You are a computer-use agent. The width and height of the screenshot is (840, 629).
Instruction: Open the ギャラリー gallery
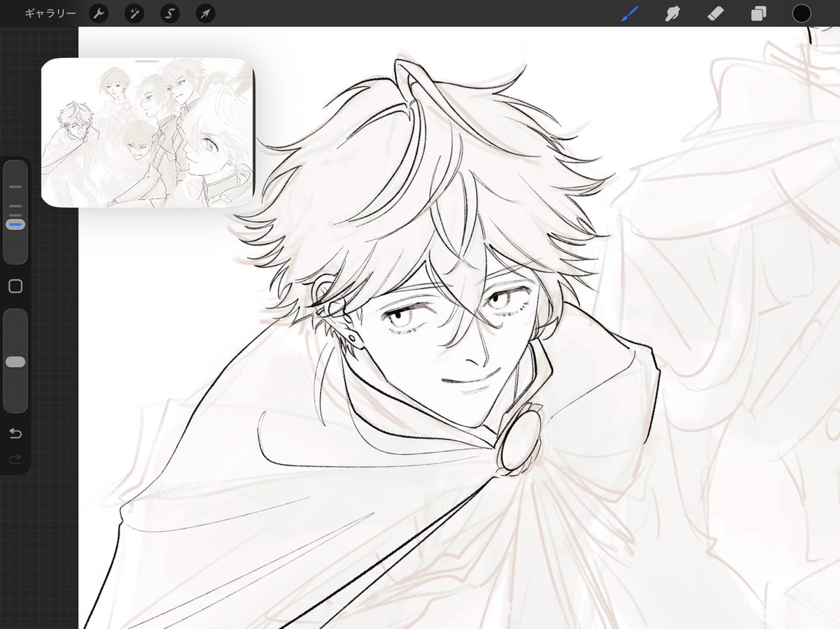click(x=50, y=13)
